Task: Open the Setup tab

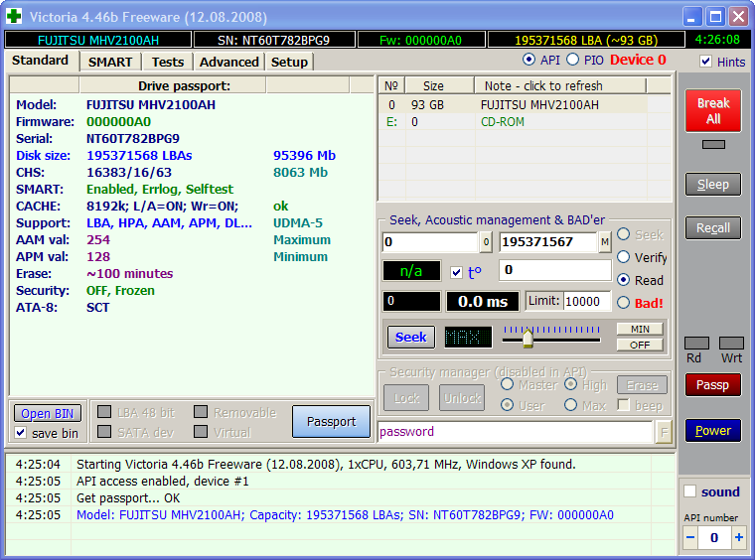Action: 289,63
